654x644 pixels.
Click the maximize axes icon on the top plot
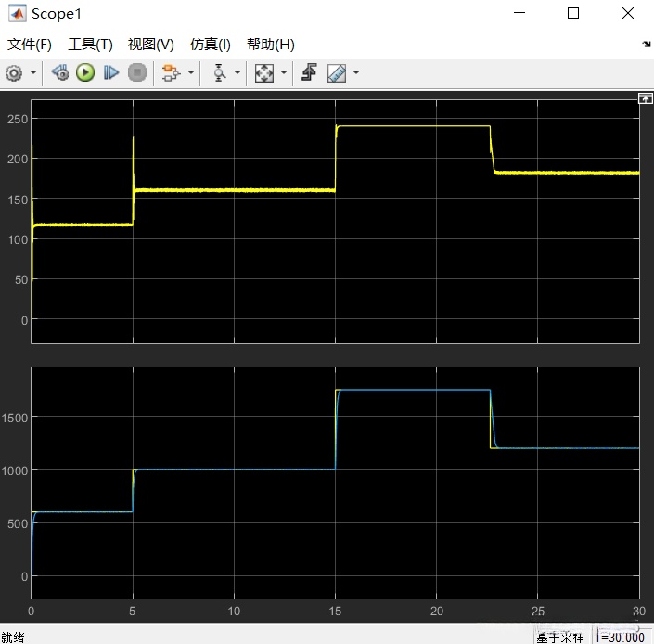click(646, 98)
